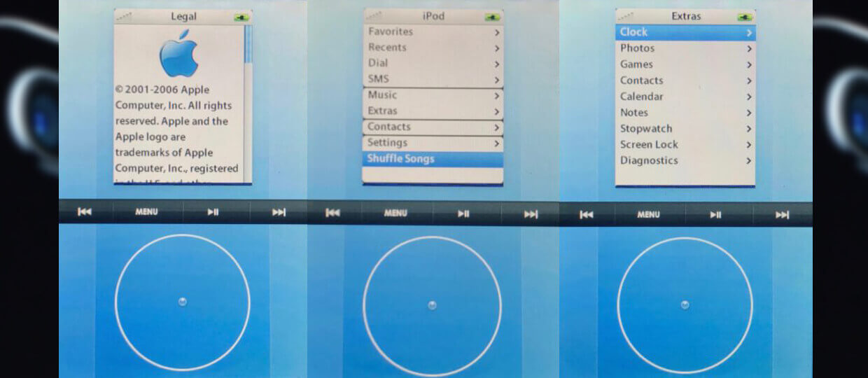Tap the MENU button below the Extras screen

coord(648,215)
